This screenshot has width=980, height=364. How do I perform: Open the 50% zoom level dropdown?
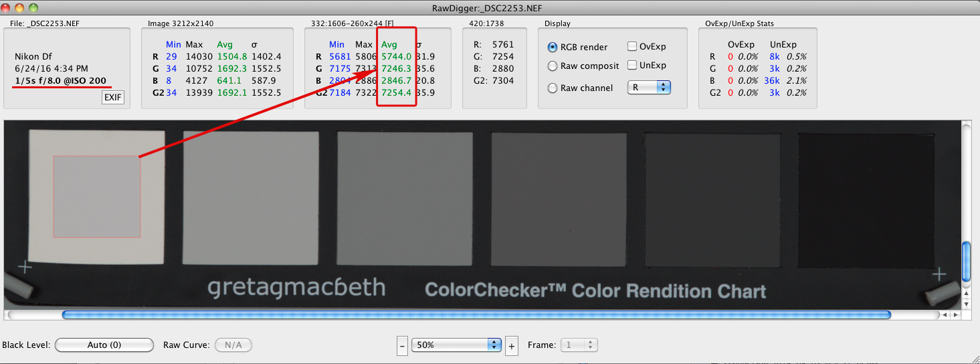(x=457, y=345)
